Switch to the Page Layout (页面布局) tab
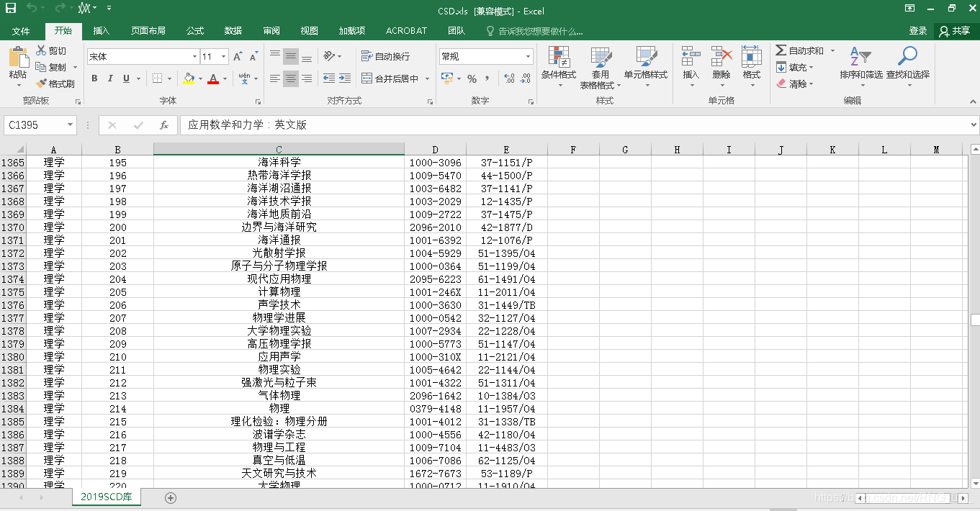 (148, 31)
